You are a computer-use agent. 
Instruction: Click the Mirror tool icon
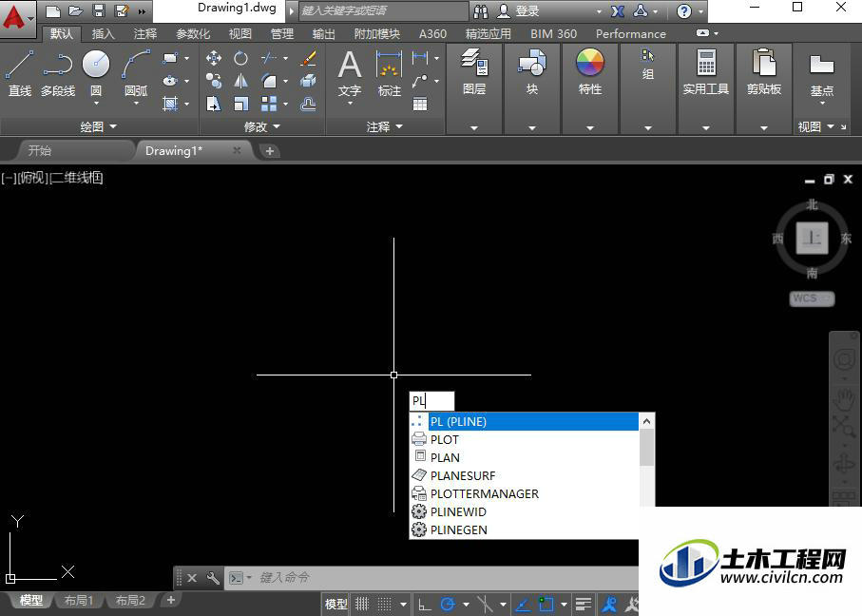click(x=240, y=81)
